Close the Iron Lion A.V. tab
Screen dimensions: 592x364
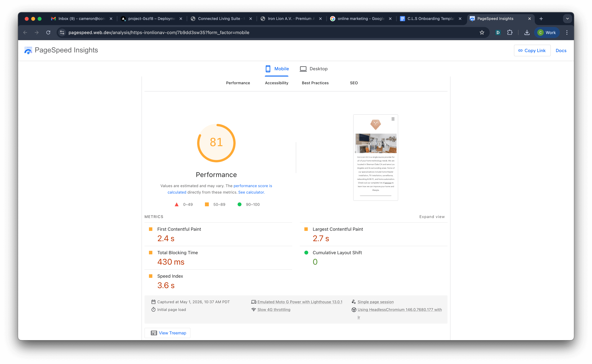coord(320,18)
